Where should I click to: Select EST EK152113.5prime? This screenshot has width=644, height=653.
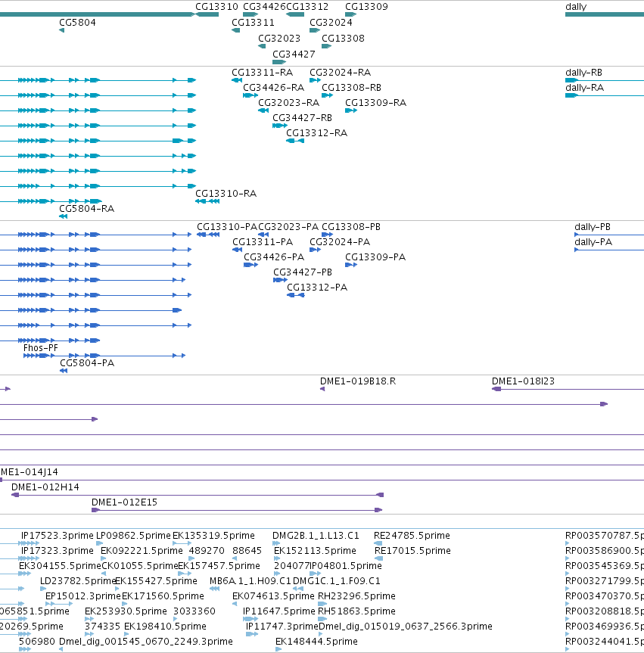point(315,551)
